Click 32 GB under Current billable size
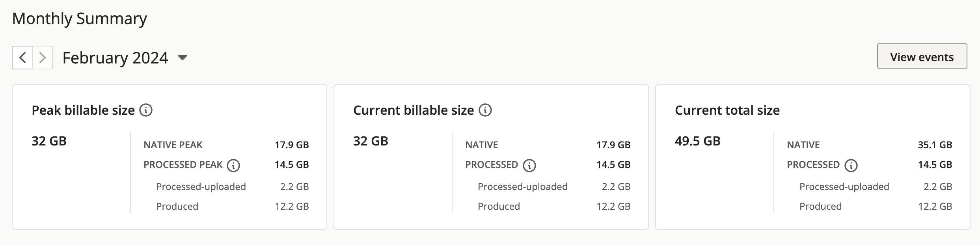Image resolution: width=980 pixels, height=246 pixels. click(x=371, y=141)
